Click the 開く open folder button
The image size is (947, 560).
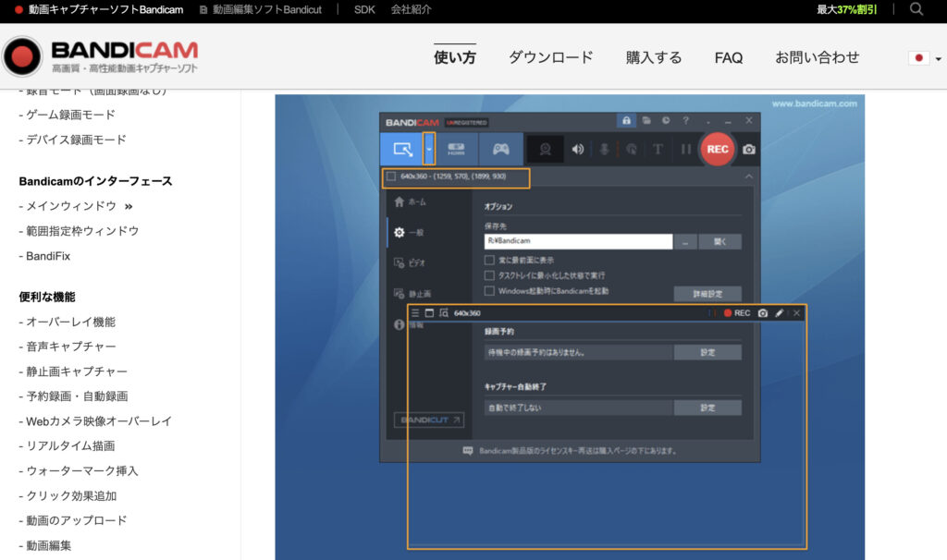point(719,242)
